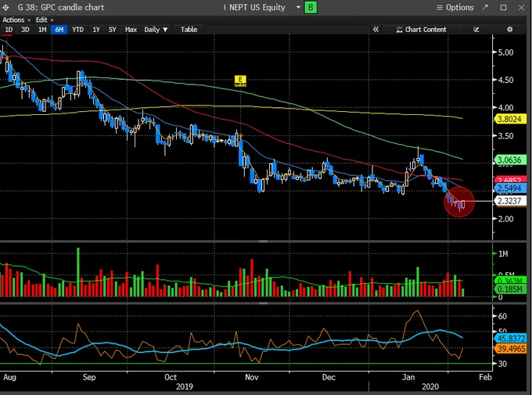This screenshot has width=532, height=395.
Task: Click the crosshair move icon beside G 38
Action: coord(5,7)
